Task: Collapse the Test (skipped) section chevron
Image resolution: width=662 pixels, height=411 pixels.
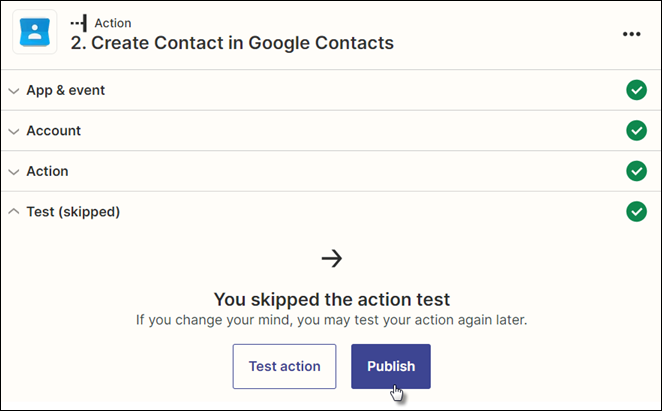Action: [14, 211]
